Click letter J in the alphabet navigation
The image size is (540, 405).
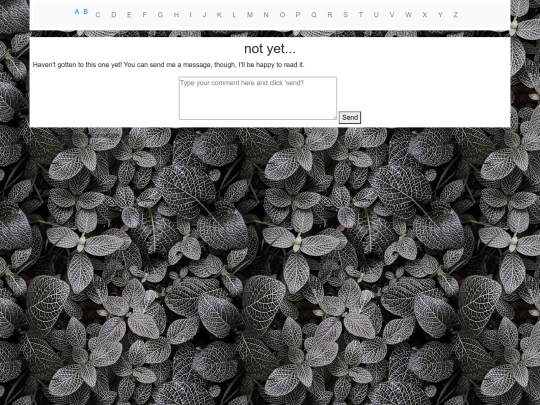tap(205, 15)
